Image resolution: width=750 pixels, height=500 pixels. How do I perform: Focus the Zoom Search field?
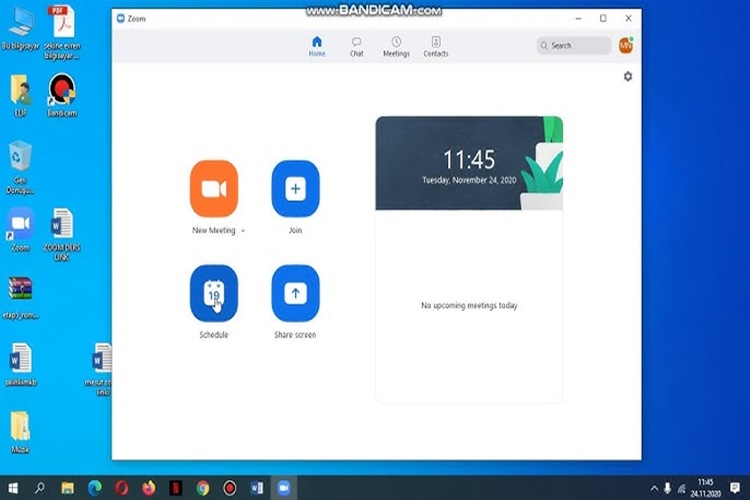coord(574,45)
